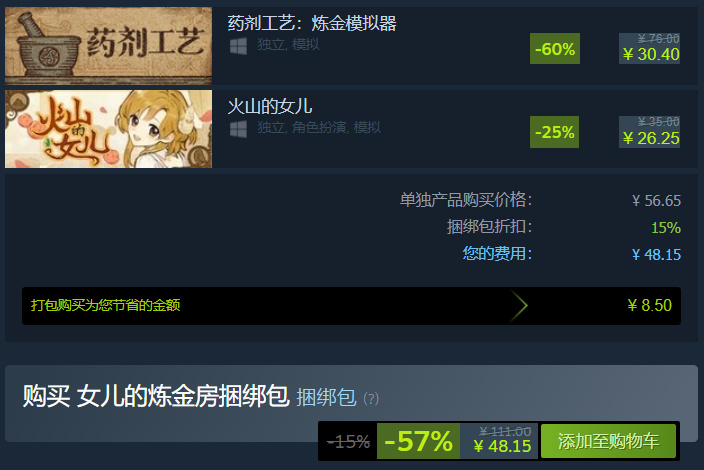704x470 pixels.
Task: Click the ¥ 30.40 discounted price
Action: pos(651,54)
